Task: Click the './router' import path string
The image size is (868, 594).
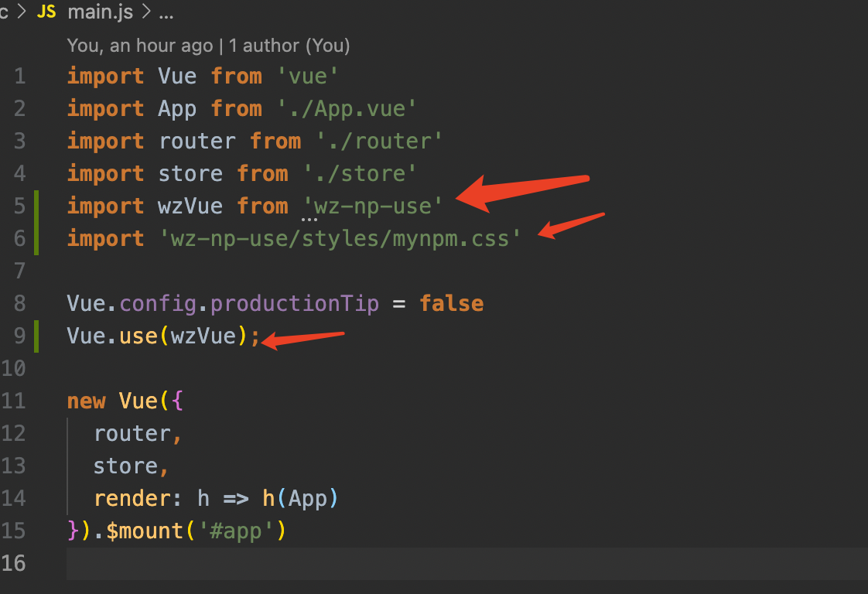Action: coord(381,141)
